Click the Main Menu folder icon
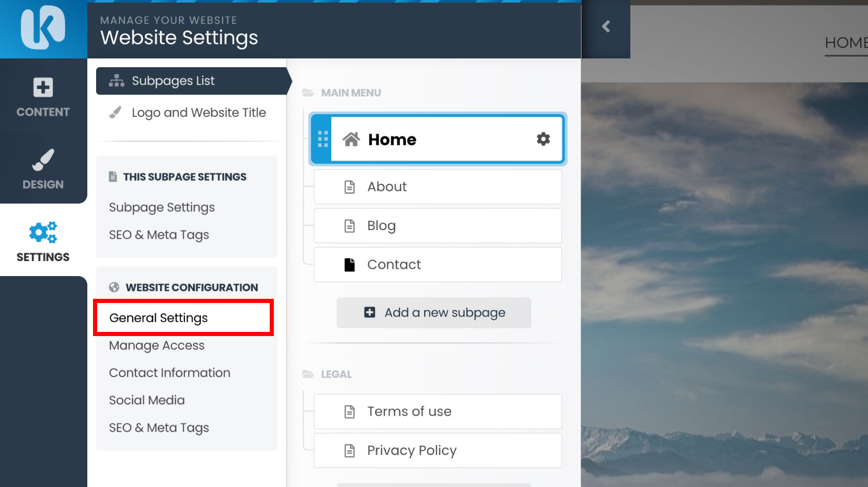 (x=308, y=93)
